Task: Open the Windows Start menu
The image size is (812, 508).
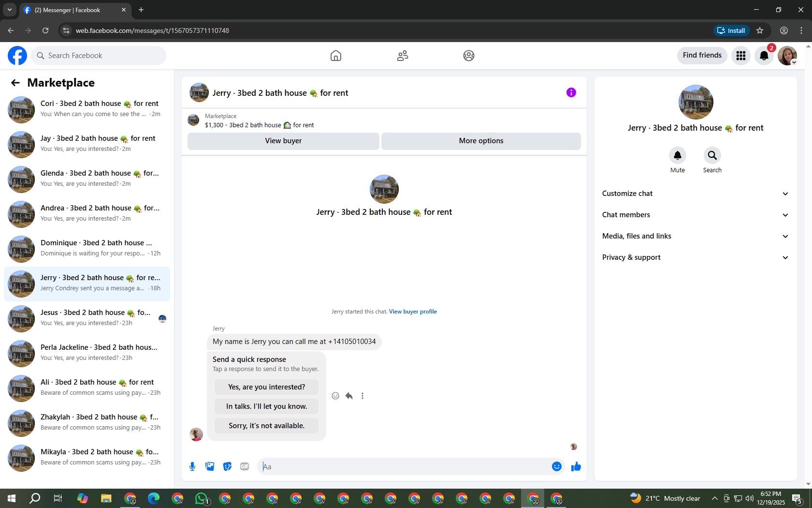Action: 12,498
